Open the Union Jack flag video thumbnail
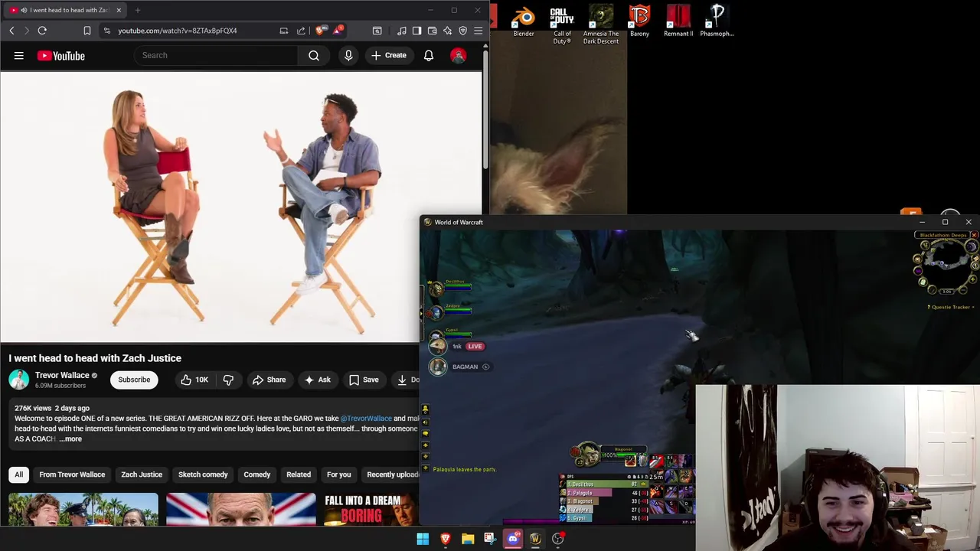Screen dimensions: 980x551 point(240,510)
